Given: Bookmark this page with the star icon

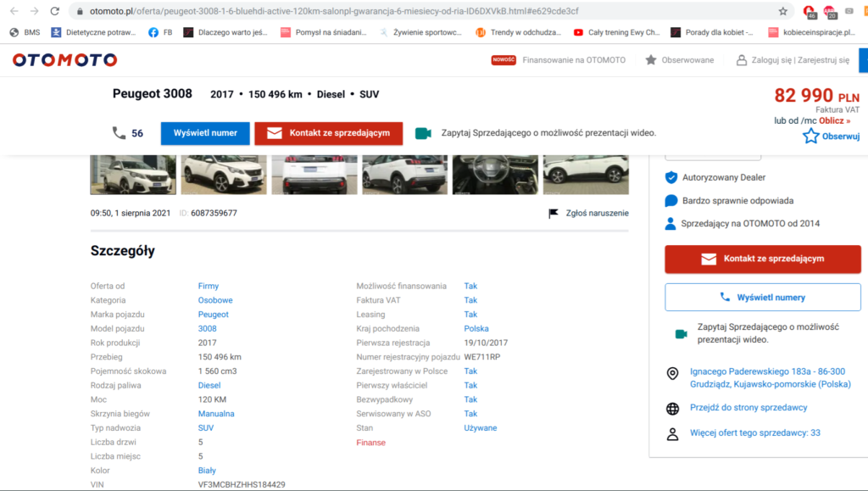Looking at the screenshot, I should tap(782, 11).
